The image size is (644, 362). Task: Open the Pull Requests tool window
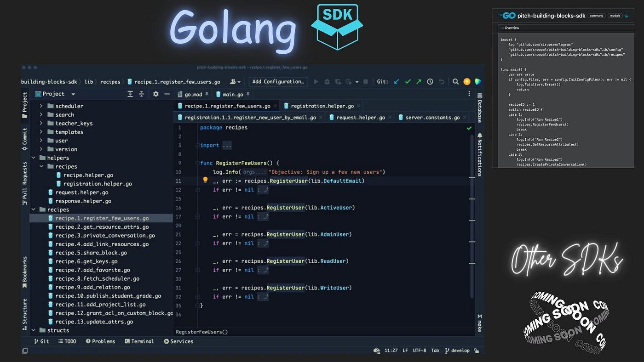[25, 183]
